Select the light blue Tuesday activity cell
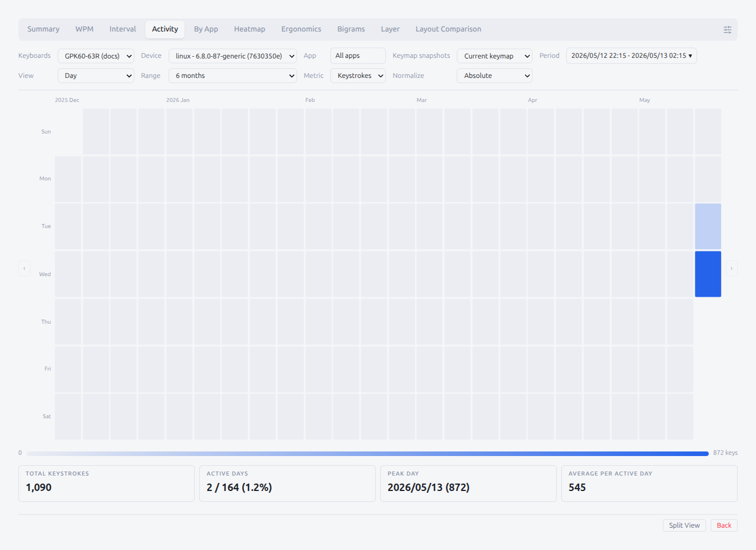This screenshot has width=756, height=550. [708, 226]
